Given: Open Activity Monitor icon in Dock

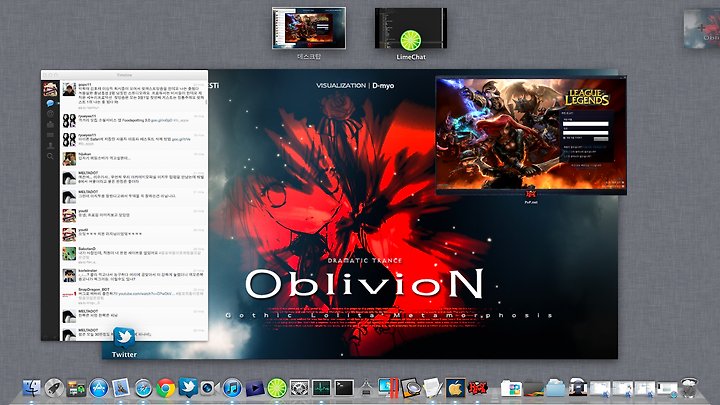Looking at the screenshot, I should [x=321, y=388].
